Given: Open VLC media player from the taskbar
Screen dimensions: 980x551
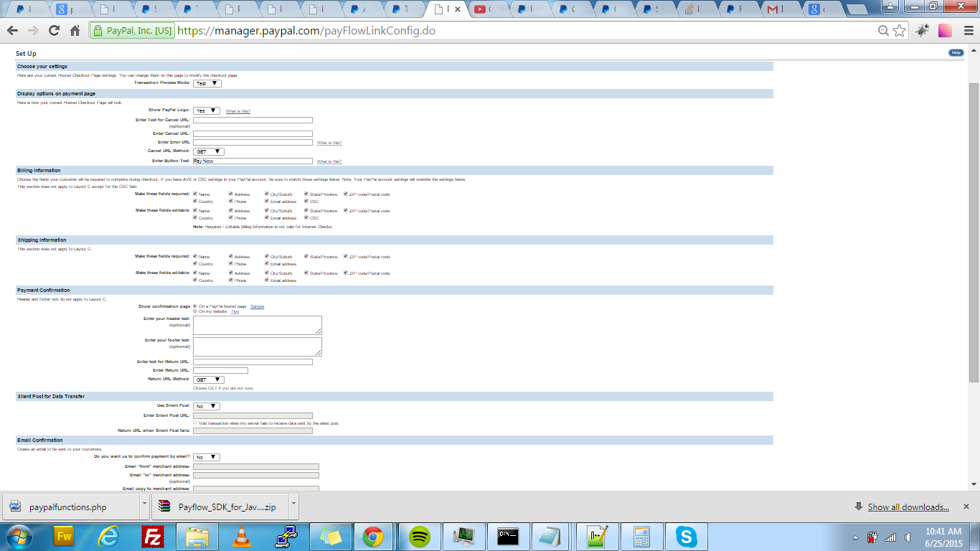Looking at the screenshot, I should pos(242,537).
